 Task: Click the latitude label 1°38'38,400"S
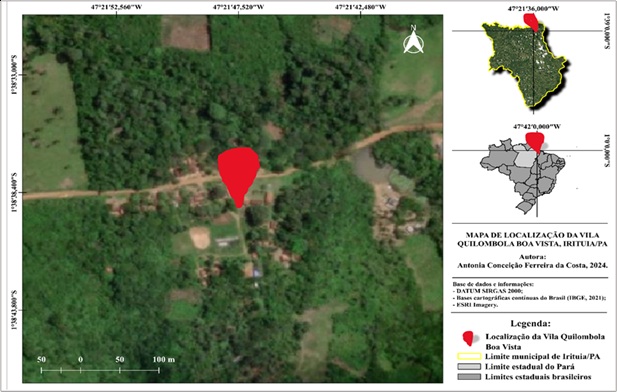click(x=15, y=193)
